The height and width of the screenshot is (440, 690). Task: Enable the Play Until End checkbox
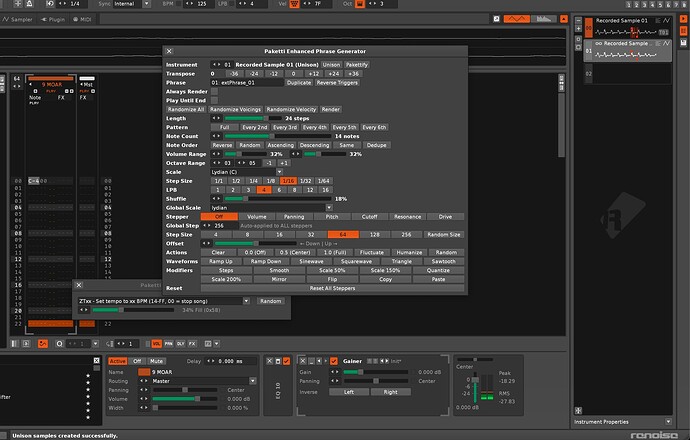tap(214, 100)
